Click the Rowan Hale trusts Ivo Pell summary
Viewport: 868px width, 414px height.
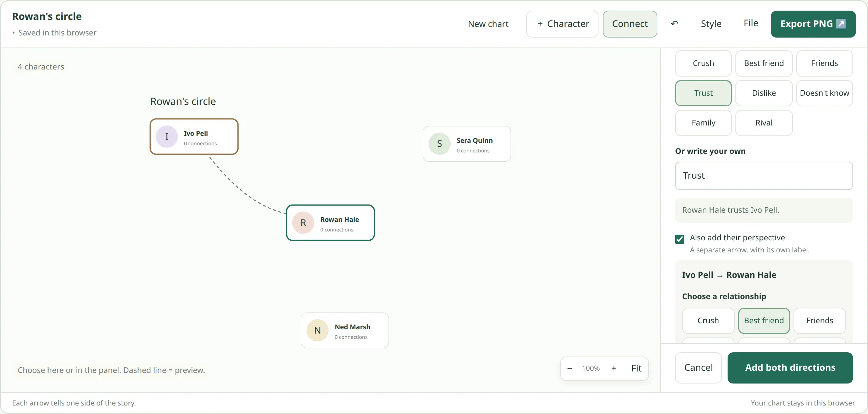[764, 210]
